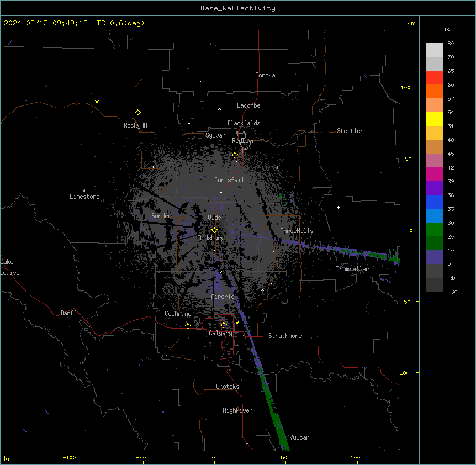
Task: Select the yellow station marker near RedDeer
Action: click(235, 155)
